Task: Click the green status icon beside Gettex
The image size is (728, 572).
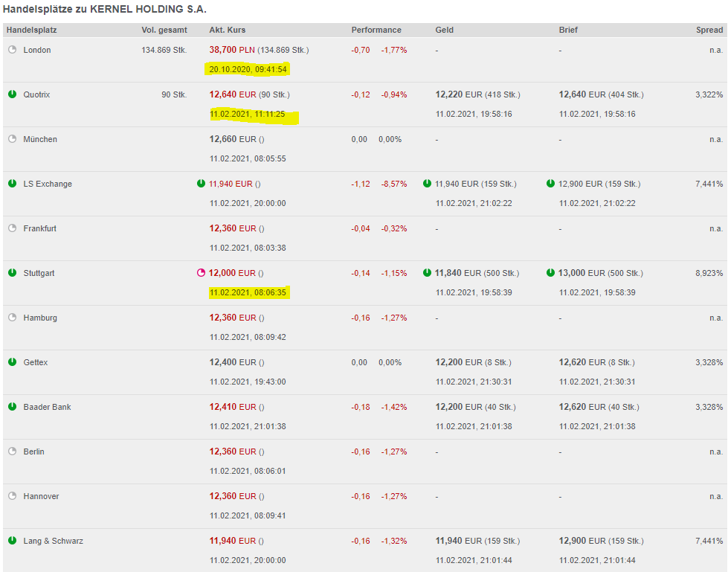Action: [13, 362]
